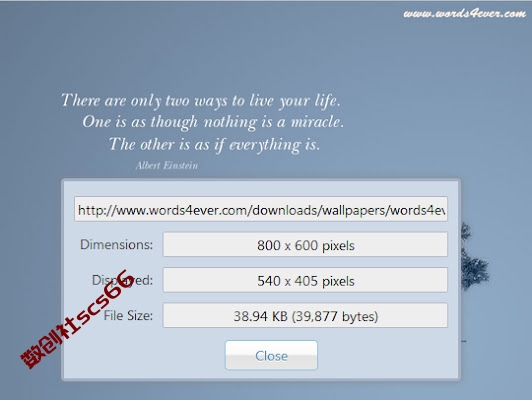Click the 38.94 KB file size box
This screenshot has height=400, width=532.
pos(305,316)
